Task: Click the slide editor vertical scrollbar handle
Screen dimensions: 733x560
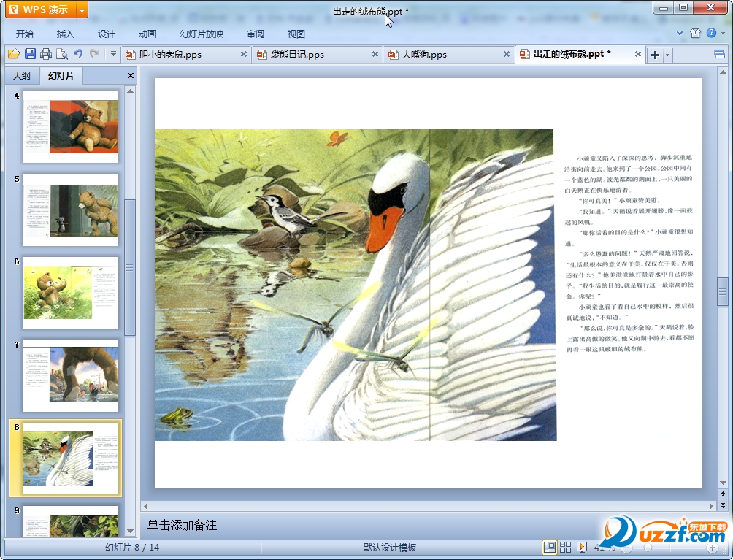Action: click(x=723, y=292)
